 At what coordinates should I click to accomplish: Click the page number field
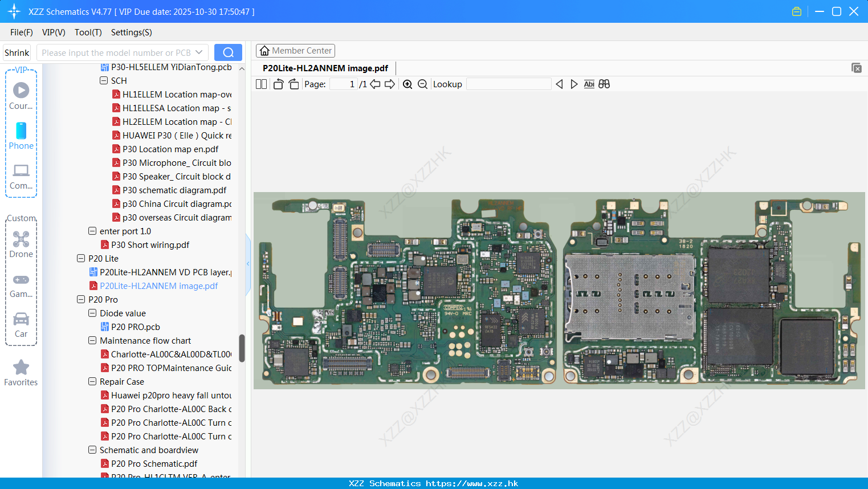point(344,84)
